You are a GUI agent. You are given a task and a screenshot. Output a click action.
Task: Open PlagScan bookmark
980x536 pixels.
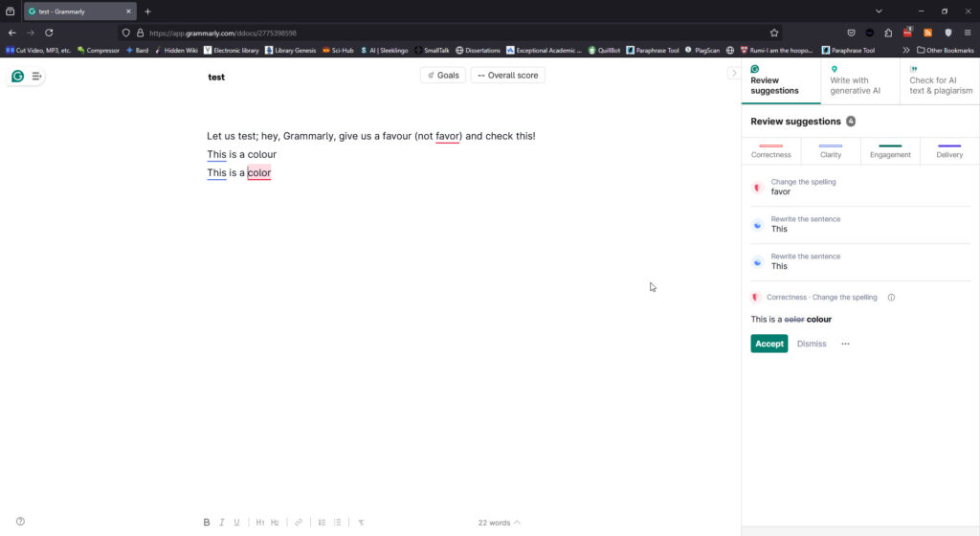point(702,50)
